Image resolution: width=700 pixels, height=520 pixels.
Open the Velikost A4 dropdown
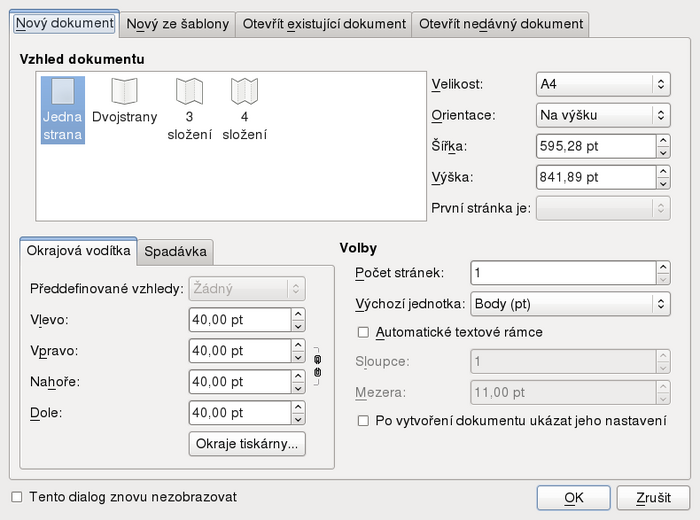click(x=602, y=85)
